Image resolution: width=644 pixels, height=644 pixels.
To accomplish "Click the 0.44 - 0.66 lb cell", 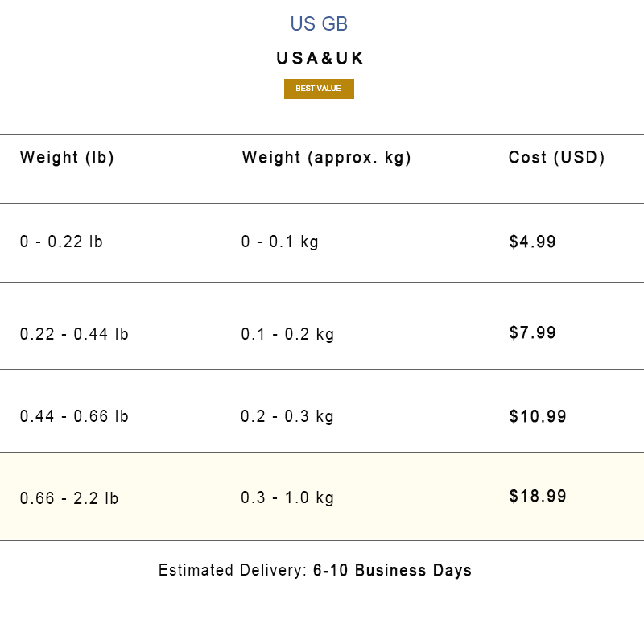I will (74, 416).
